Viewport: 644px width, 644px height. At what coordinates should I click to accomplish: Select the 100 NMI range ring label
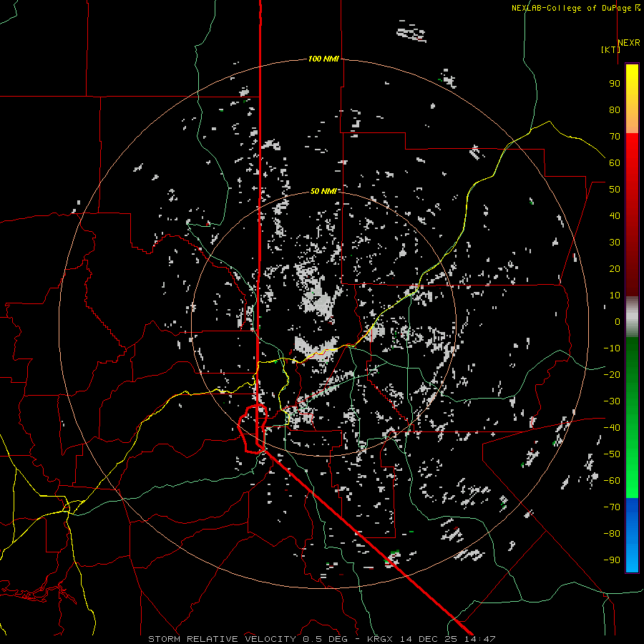click(323, 59)
